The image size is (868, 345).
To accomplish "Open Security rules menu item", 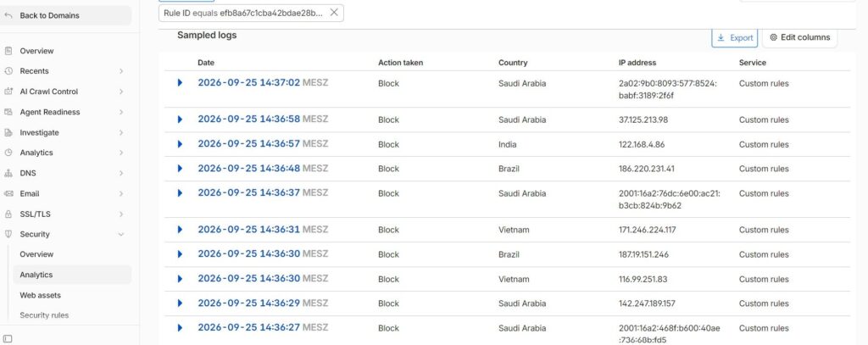I will (x=44, y=315).
